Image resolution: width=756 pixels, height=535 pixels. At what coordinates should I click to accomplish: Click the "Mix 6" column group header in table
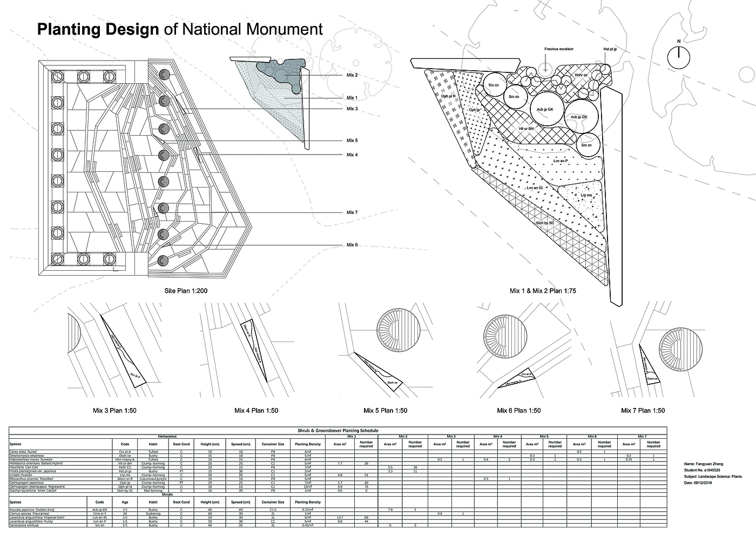(x=592, y=436)
